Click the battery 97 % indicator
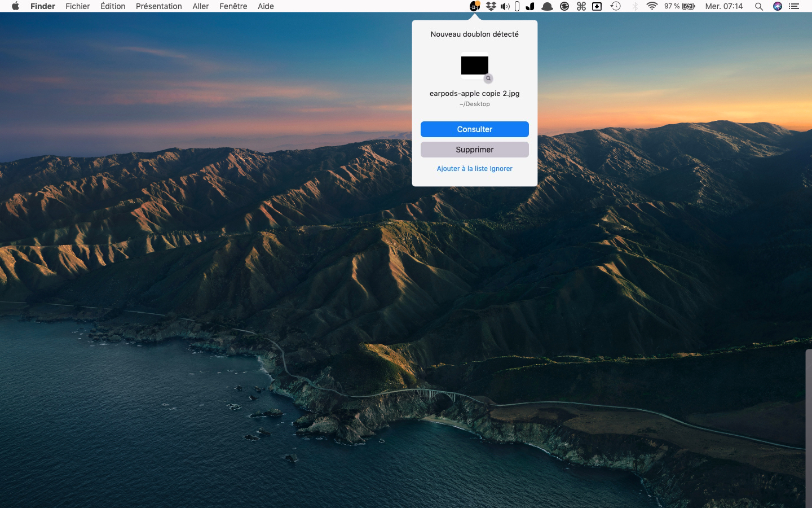The width and height of the screenshot is (812, 508). [679, 6]
